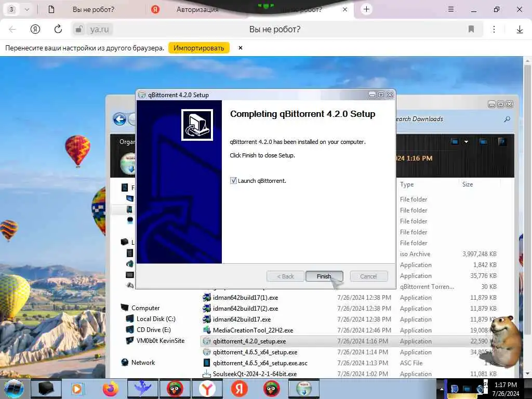This screenshot has height=399, width=532.
Task: Select qbittorrent_4.6.5_x64_setup.exe file
Action: (x=255, y=352)
